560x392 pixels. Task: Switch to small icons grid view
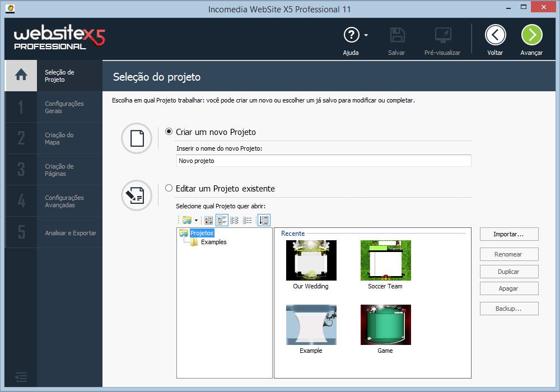tap(234, 220)
